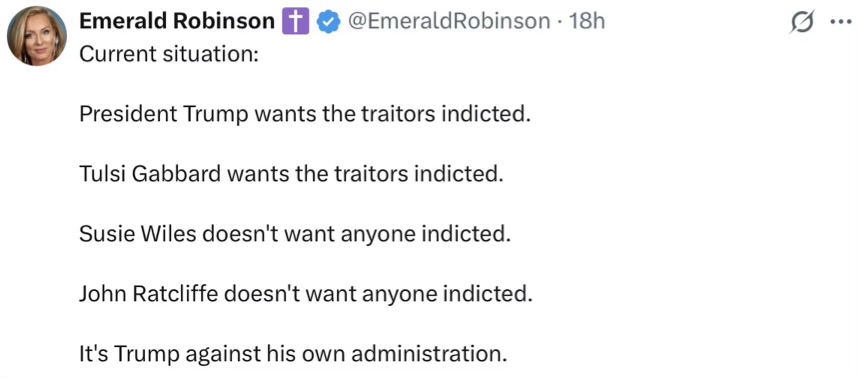This screenshot has width=857, height=378.
Task: Open the @EmeraldRobinson handle link
Action: [449, 22]
